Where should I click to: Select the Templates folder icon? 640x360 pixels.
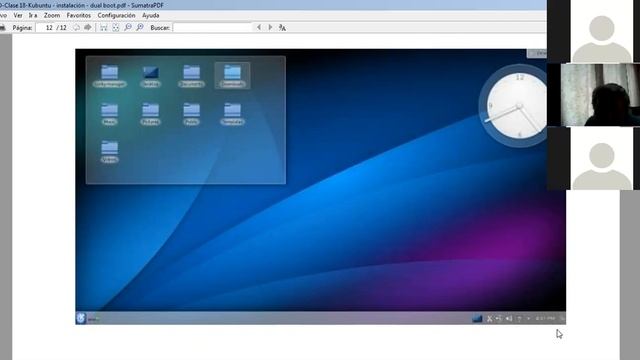point(232,114)
